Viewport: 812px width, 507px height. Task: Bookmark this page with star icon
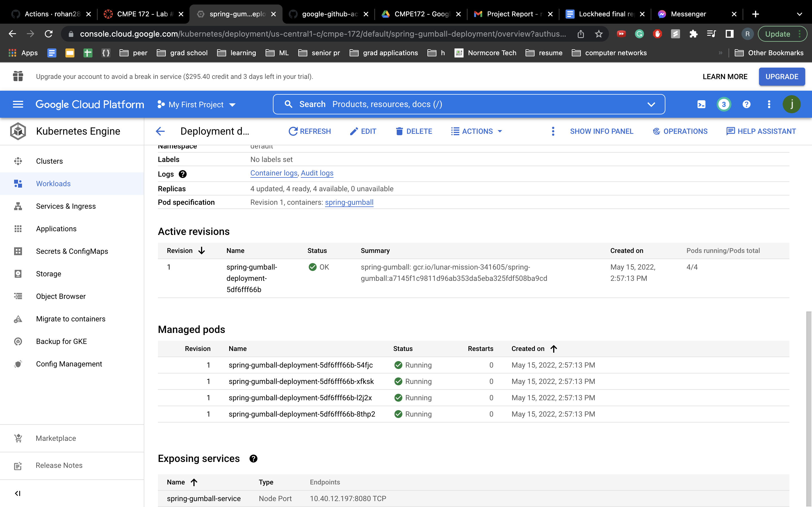tap(599, 34)
